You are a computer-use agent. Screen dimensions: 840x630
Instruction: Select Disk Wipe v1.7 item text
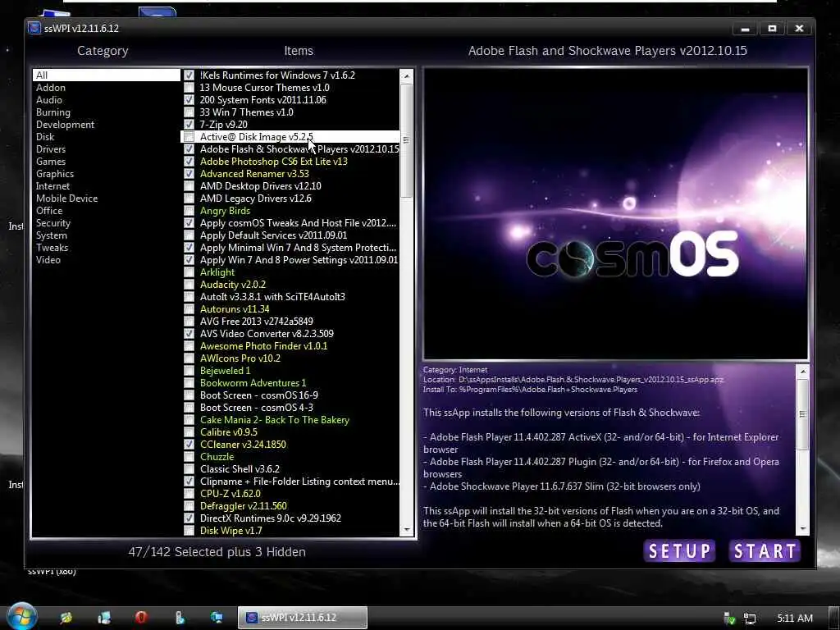[231, 531]
